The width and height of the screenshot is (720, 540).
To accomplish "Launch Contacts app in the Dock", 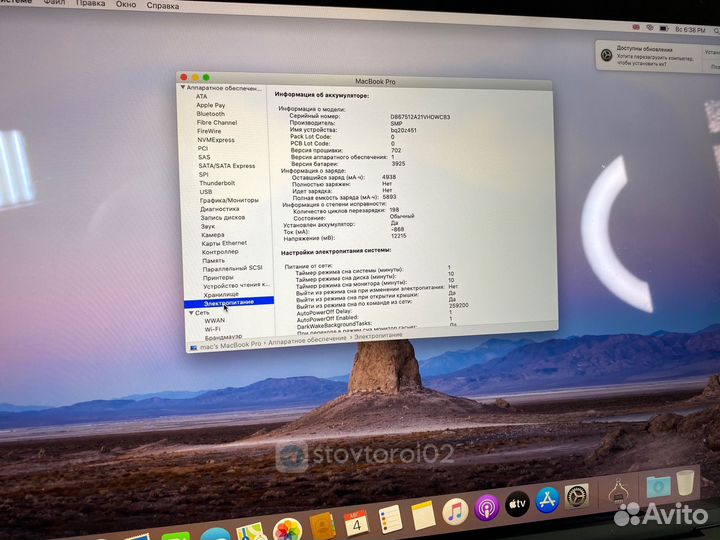I will coord(322,526).
